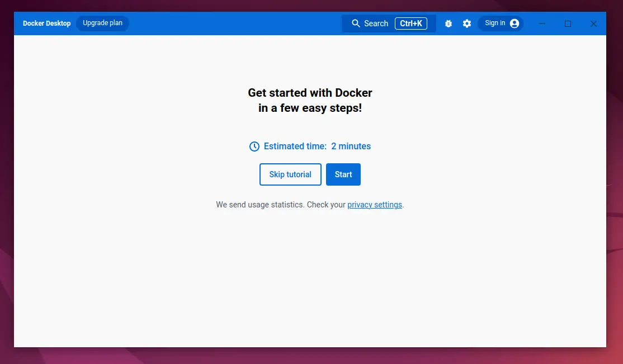623x364 pixels.
Task: Open the bug report troubleshoot icon
Action: [x=448, y=23]
